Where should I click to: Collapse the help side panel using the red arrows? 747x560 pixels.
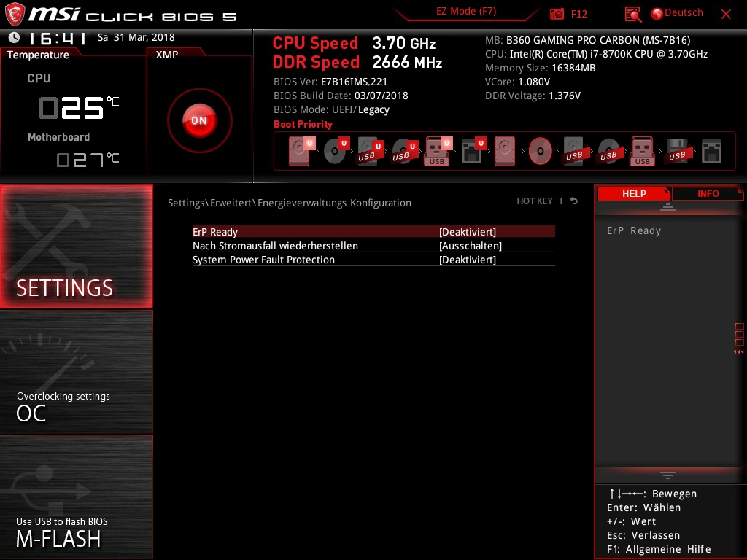coord(738,352)
